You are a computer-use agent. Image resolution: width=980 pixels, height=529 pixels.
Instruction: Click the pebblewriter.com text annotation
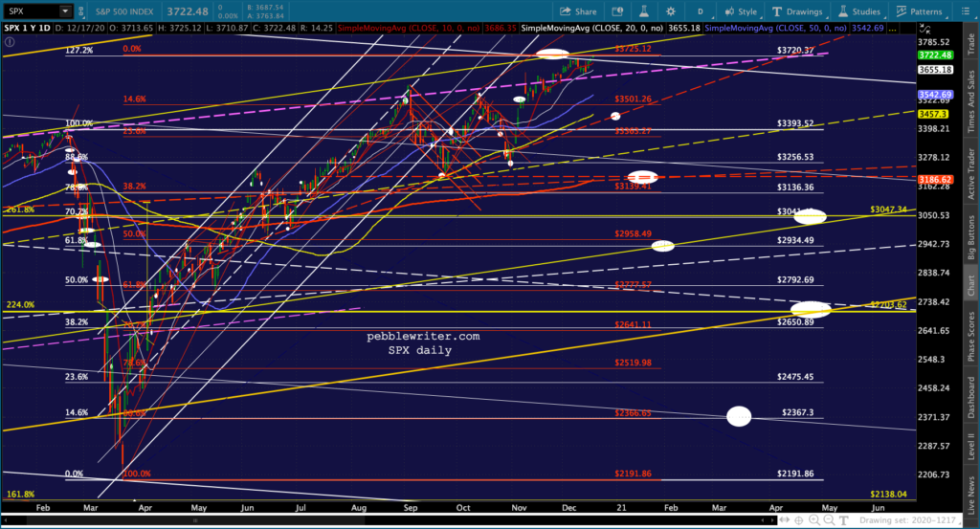[x=423, y=336]
